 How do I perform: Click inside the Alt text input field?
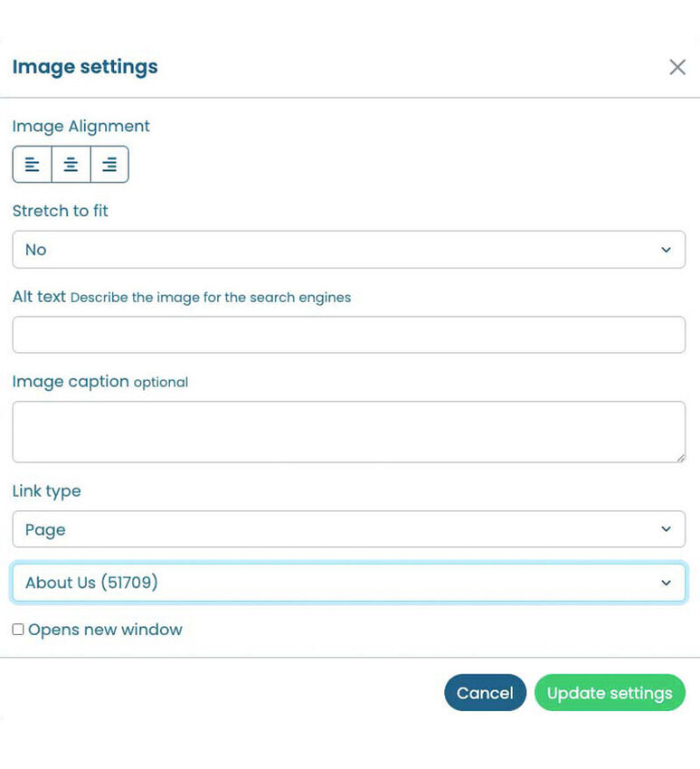tap(348, 334)
